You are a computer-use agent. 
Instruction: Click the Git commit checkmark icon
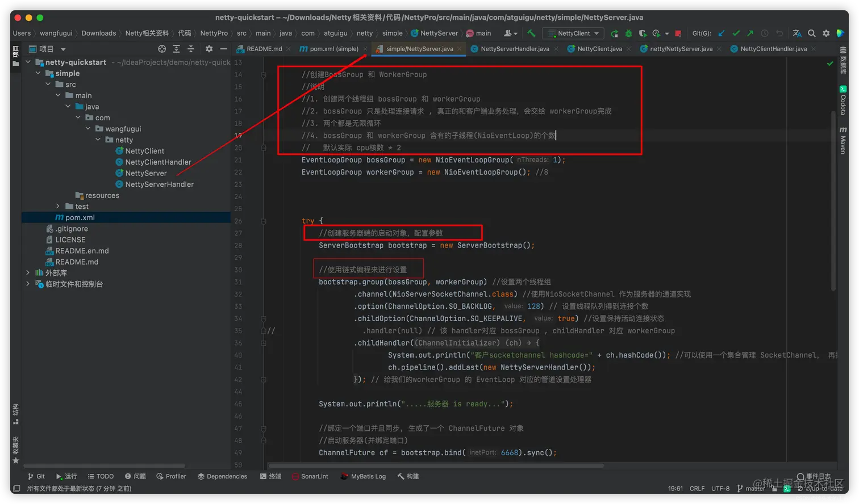point(736,33)
